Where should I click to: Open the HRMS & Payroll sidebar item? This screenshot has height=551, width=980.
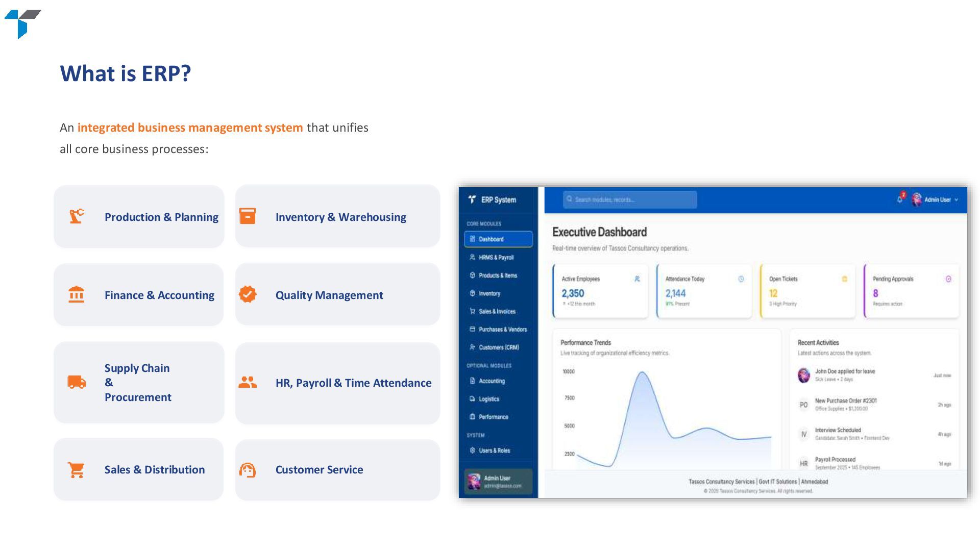pyautogui.click(x=496, y=258)
